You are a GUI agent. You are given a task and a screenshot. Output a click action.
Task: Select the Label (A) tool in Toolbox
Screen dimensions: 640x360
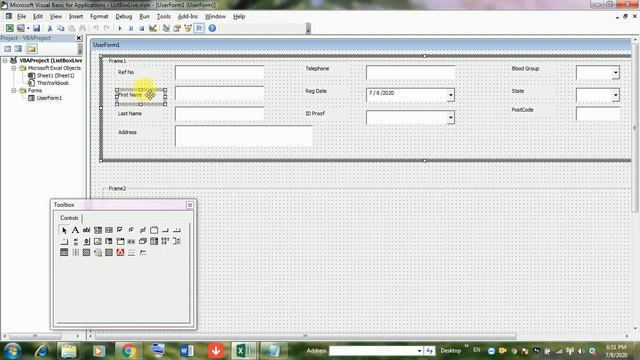tap(75, 230)
